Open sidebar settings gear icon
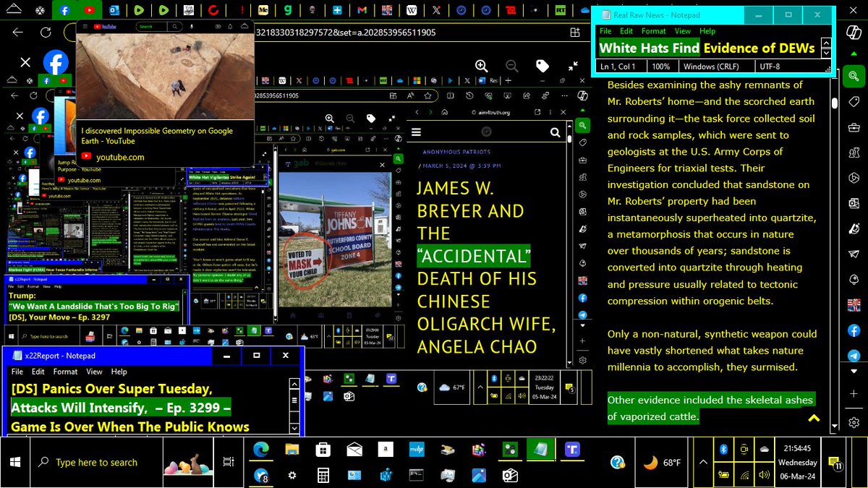Screen dimensions: 868x488 (x=854, y=422)
